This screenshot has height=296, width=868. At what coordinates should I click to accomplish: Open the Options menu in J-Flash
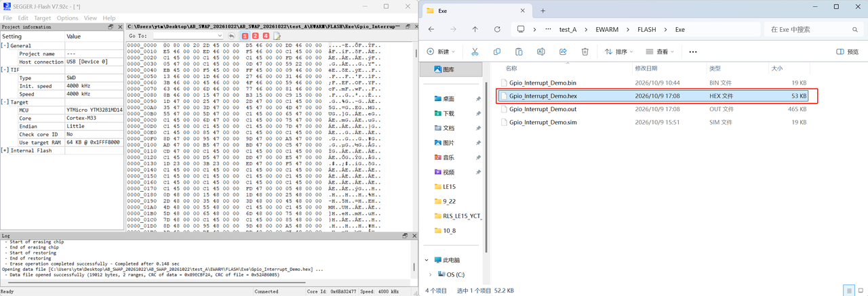(x=67, y=18)
